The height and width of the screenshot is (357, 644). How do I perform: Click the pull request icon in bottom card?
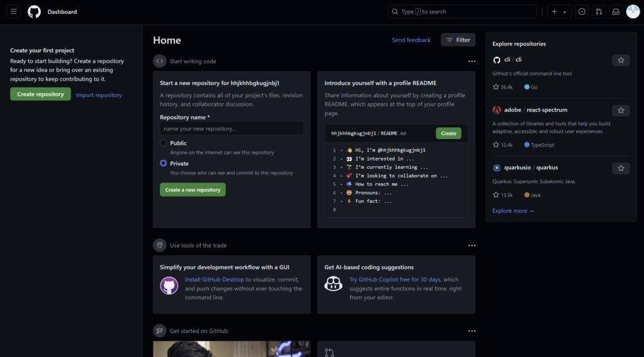click(330, 353)
